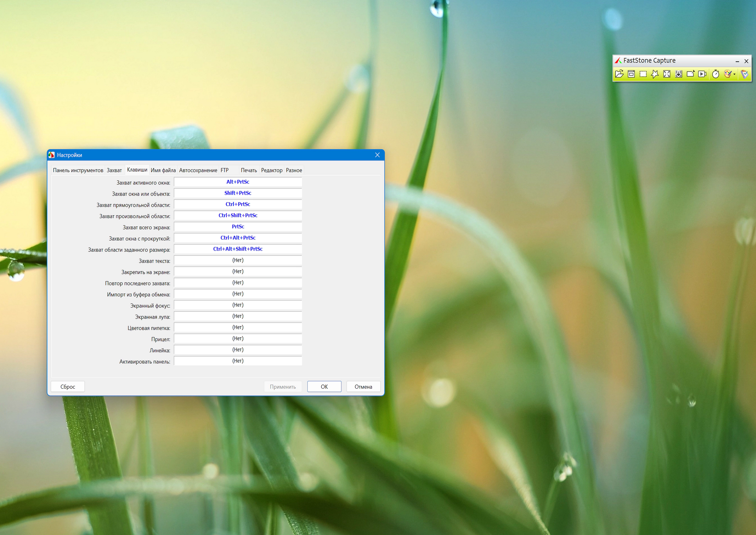Select hotkey field for Захват текста
Viewport: 756px width, 535px height.
pos(238,260)
